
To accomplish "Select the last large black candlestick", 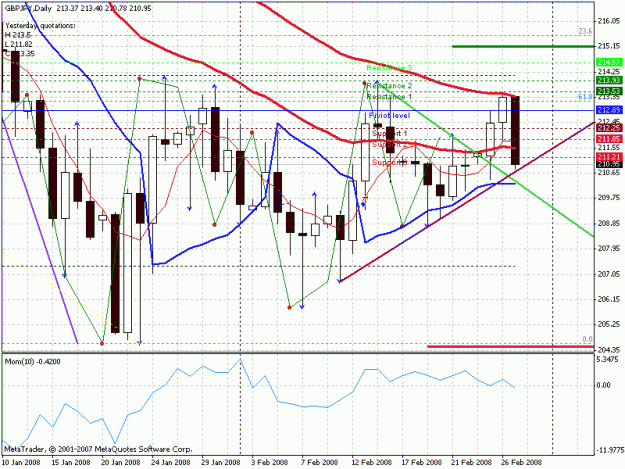I will [515, 131].
